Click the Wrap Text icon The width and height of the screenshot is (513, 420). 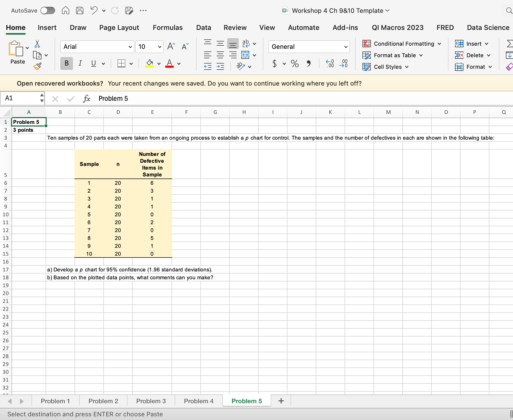click(x=246, y=44)
